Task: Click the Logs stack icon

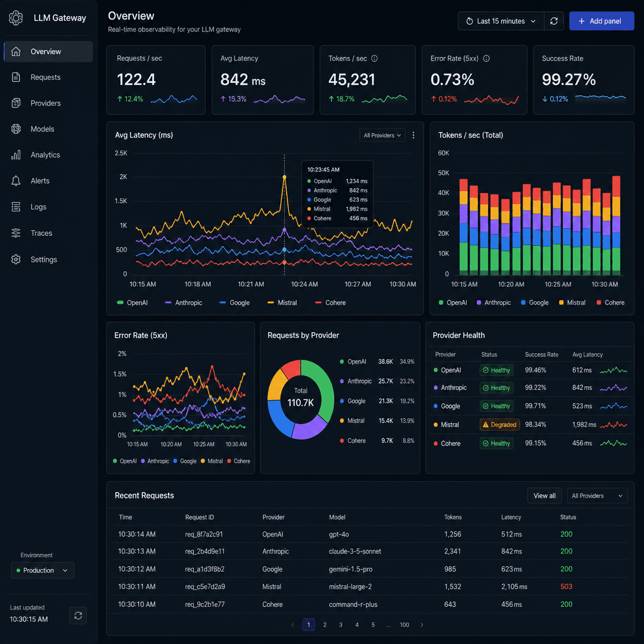Action: [x=16, y=207]
